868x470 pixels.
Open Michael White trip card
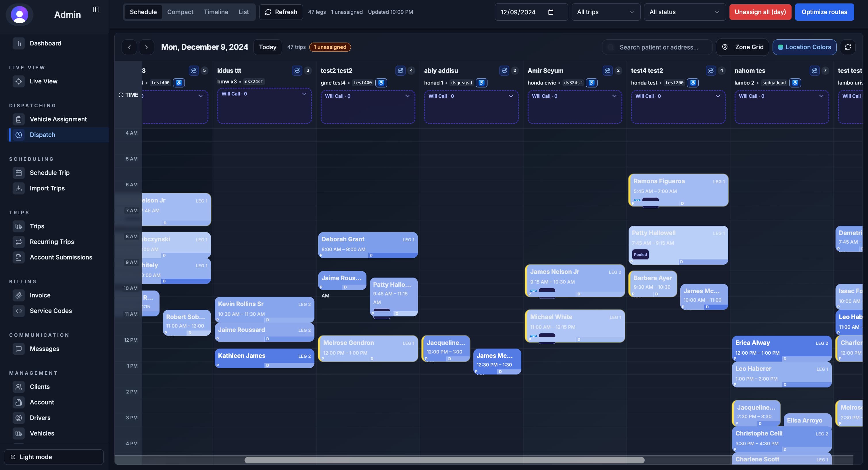pyautogui.click(x=575, y=326)
